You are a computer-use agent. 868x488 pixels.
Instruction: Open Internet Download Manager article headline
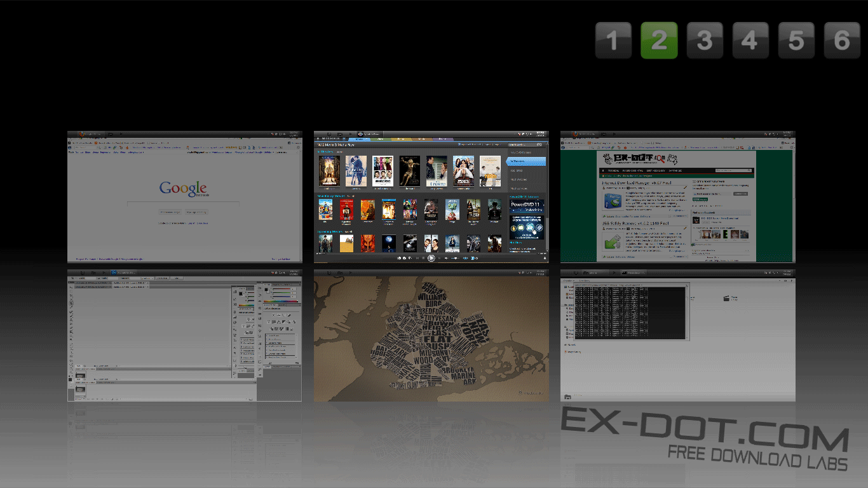pos(635,182)
